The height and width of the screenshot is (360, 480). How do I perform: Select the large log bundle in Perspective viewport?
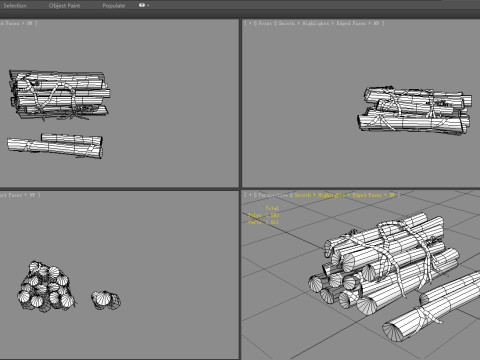[383, 263]
